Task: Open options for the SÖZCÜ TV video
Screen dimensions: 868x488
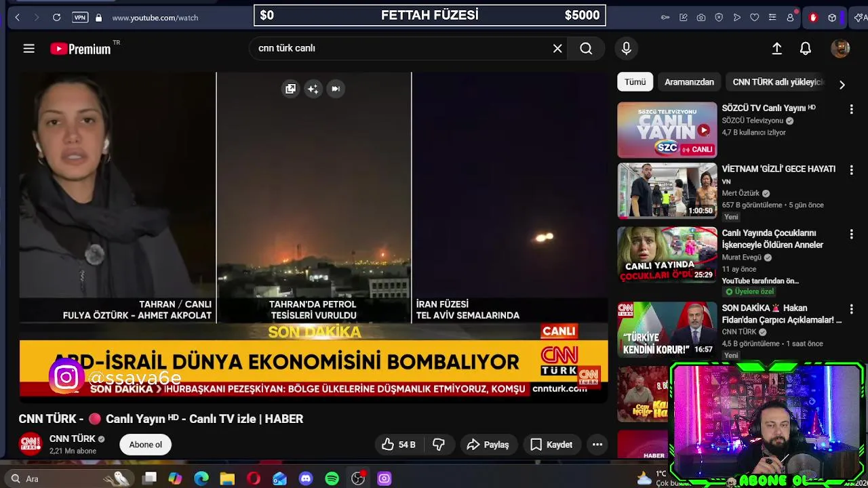Action: pyautogui.click(x=851, y=108)
